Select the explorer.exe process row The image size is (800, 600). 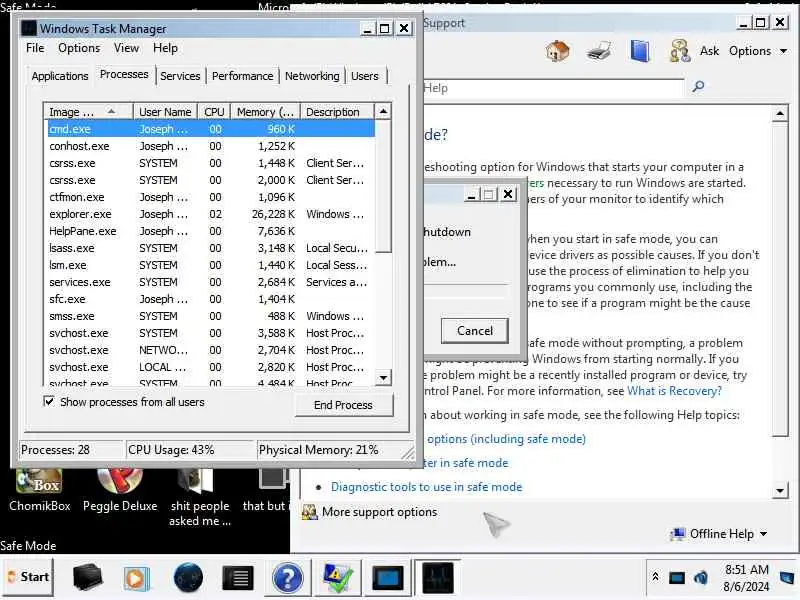(x=211, y=214)
